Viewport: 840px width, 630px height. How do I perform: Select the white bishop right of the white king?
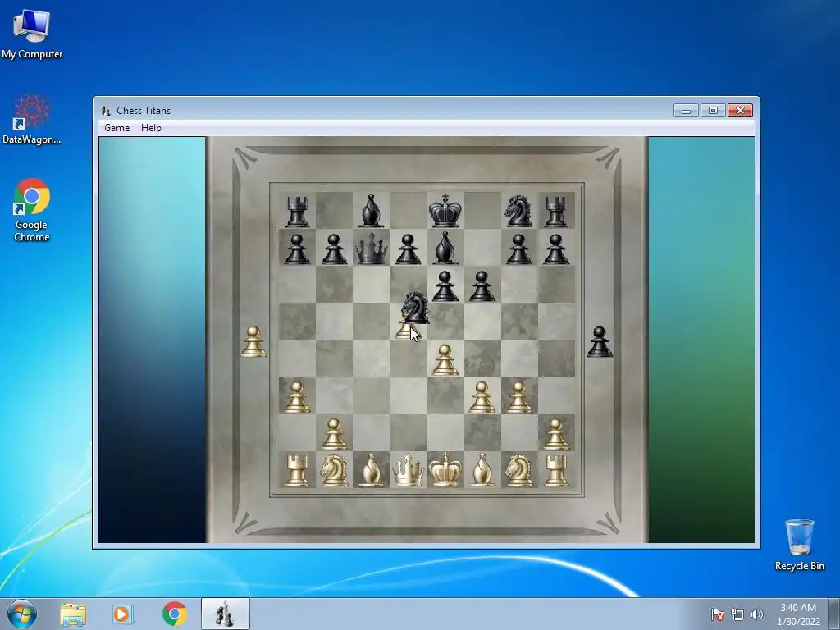tap(482, 470)
